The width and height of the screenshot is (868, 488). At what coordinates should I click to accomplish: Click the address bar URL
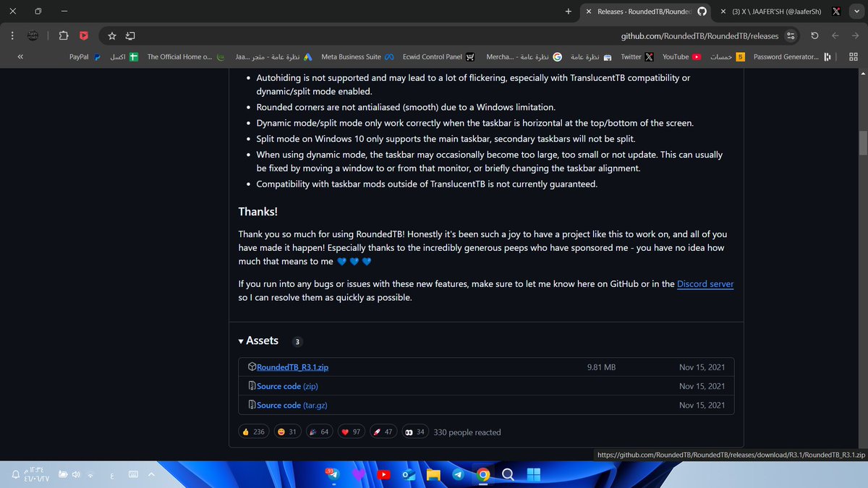click(699, 35)
